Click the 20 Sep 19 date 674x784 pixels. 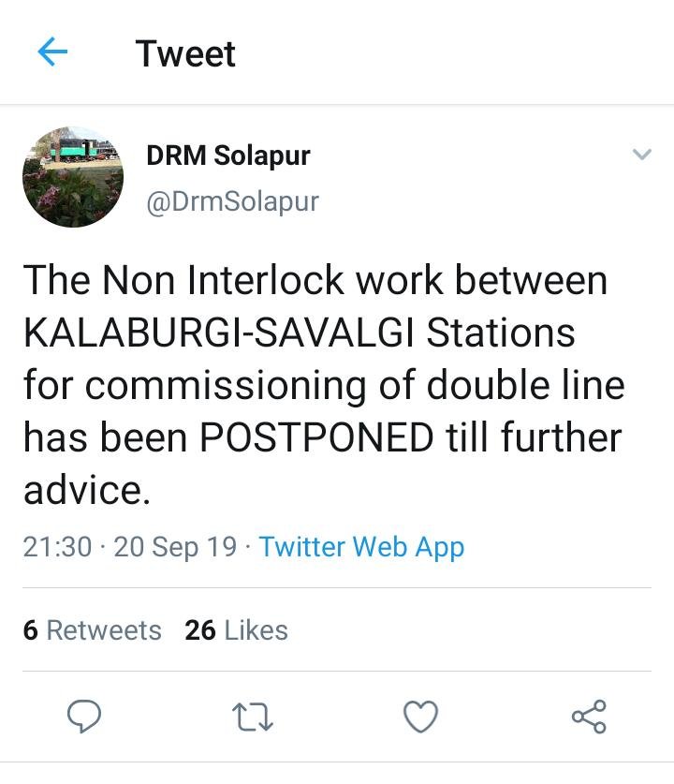point(175,546)
